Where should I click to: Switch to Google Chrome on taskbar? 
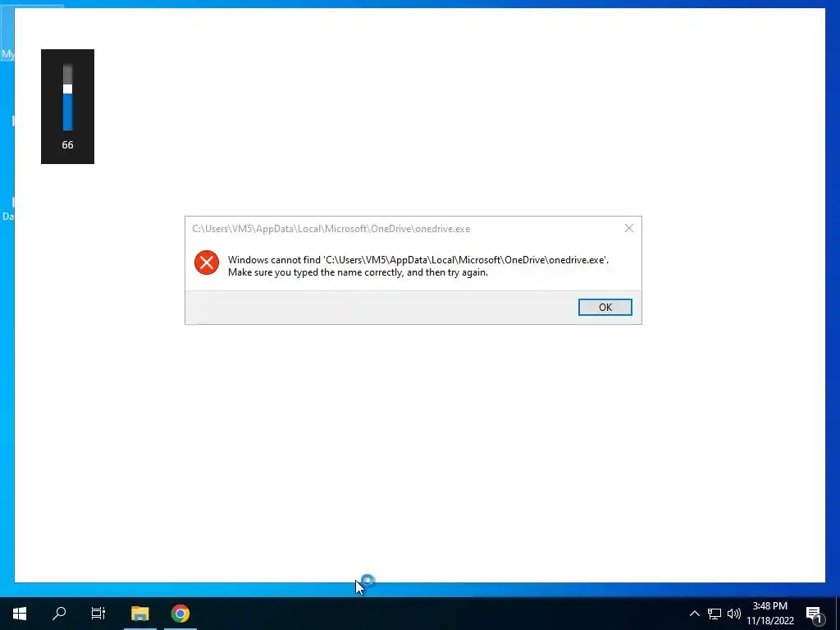tap(180, 614)
